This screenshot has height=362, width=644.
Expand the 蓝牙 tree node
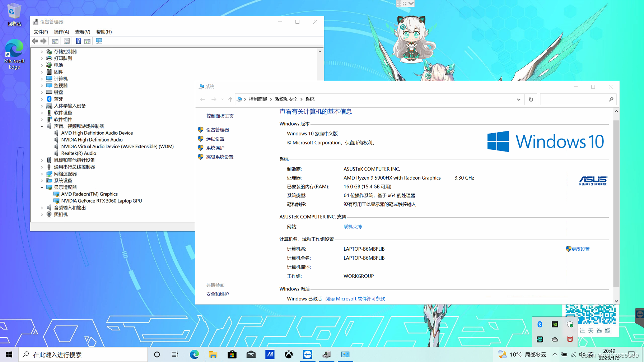(42, 99)
